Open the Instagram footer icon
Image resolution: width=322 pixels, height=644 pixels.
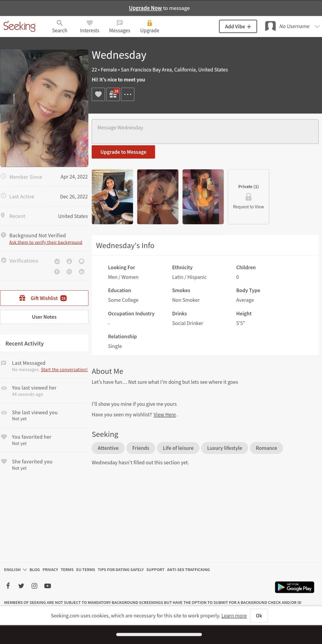click(34, 586)
